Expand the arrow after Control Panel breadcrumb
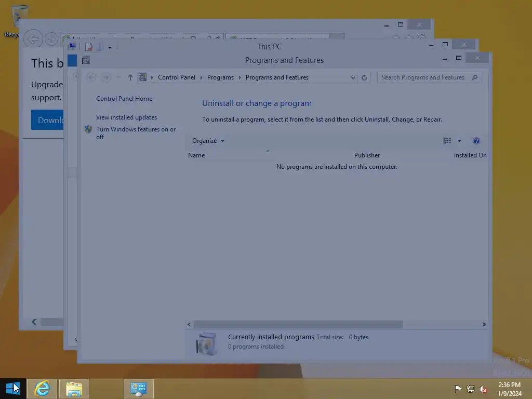This screenshot has height=399, width=532. point(201,77)
